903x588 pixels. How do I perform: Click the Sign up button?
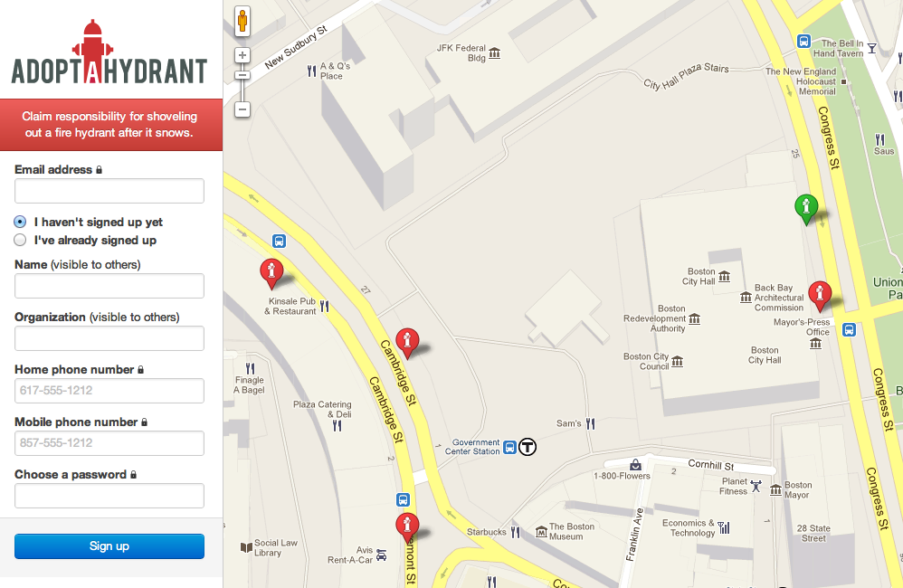pyautogui.click(x=109, y=546)
